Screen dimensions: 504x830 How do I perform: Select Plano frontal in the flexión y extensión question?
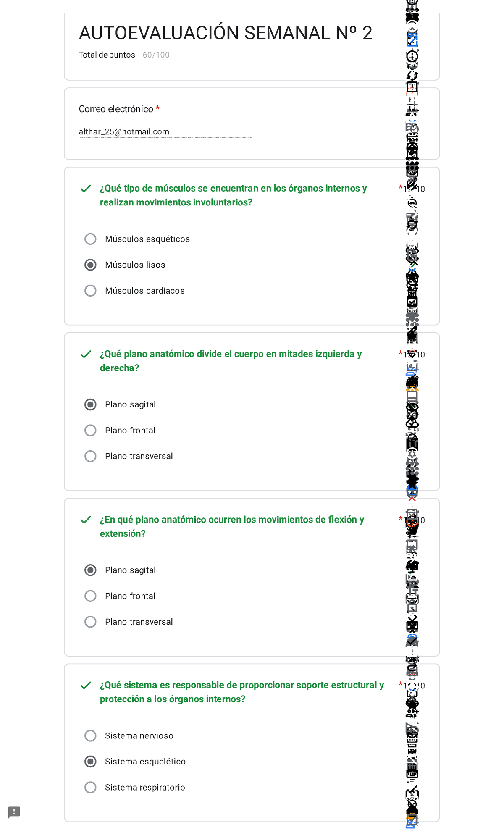tap(90, 596)
